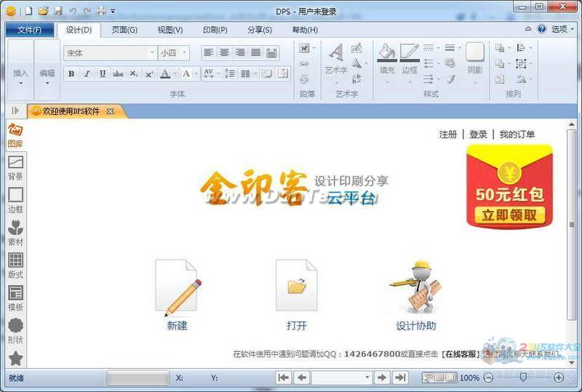Click the align objects icon in 排列
The height and width of the screenshot is (392, 582).
tap(521, 47)
